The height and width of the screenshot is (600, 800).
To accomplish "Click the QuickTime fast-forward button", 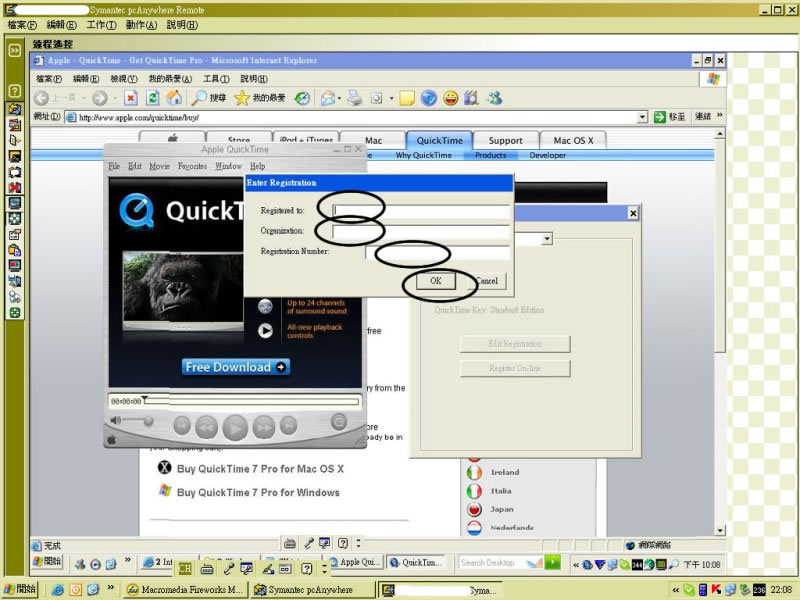I will point(263,427).
